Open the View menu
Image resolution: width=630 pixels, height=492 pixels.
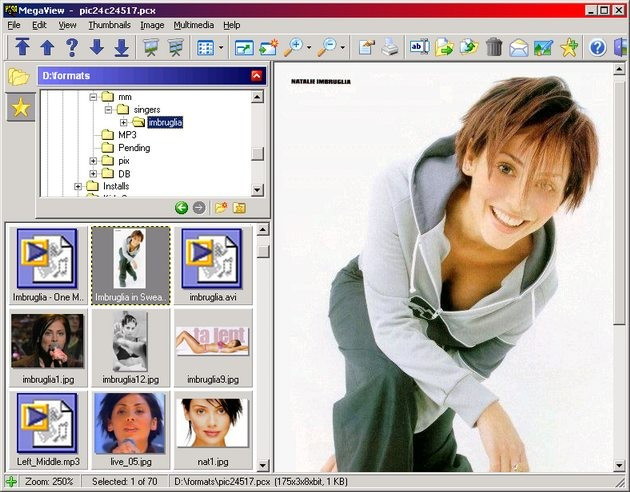click(67, 25)
